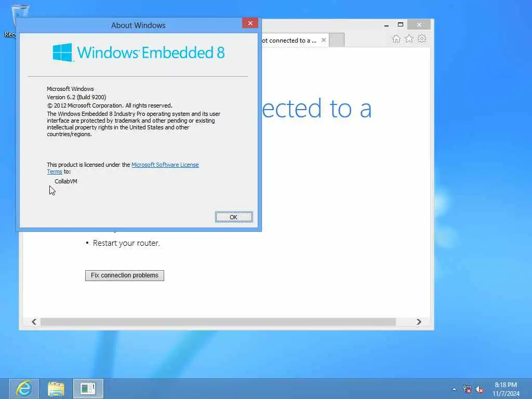Click the left arrow of the horizontal scrollbar

tap(34, 322)
